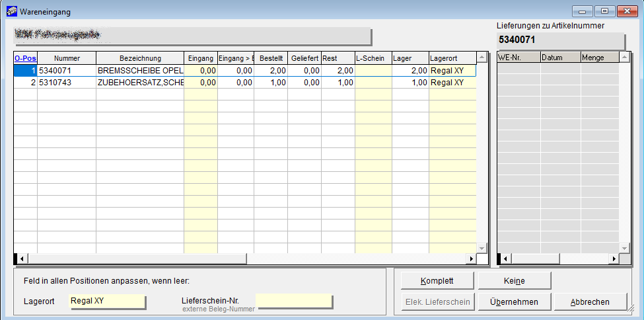
Task: Click Lagerort cell of ZUBEHOERSATZ row
Action: coord(452,83)
